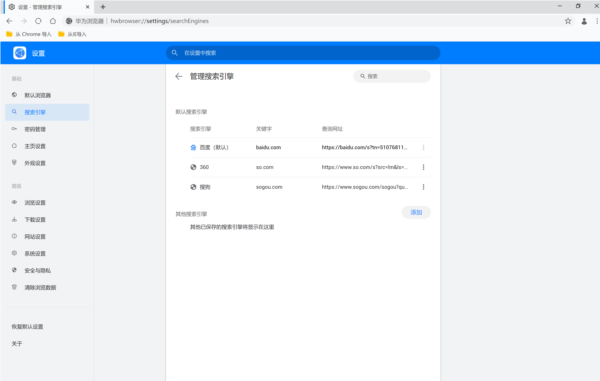The height and width of the screenshot is (381, 600).
Task: Click the shield icon for 安全与隐私
Action: coord(14,270)
